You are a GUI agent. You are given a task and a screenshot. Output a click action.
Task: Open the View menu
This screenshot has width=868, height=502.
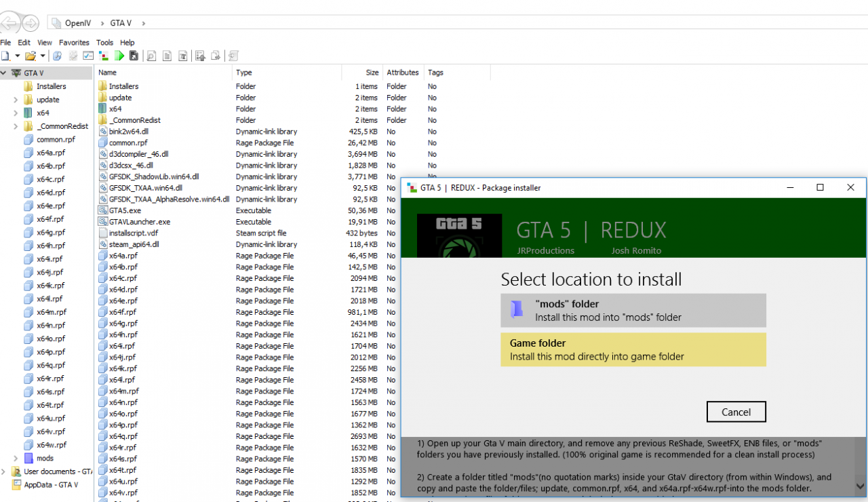pyautogui.click(x=45, y=42)
